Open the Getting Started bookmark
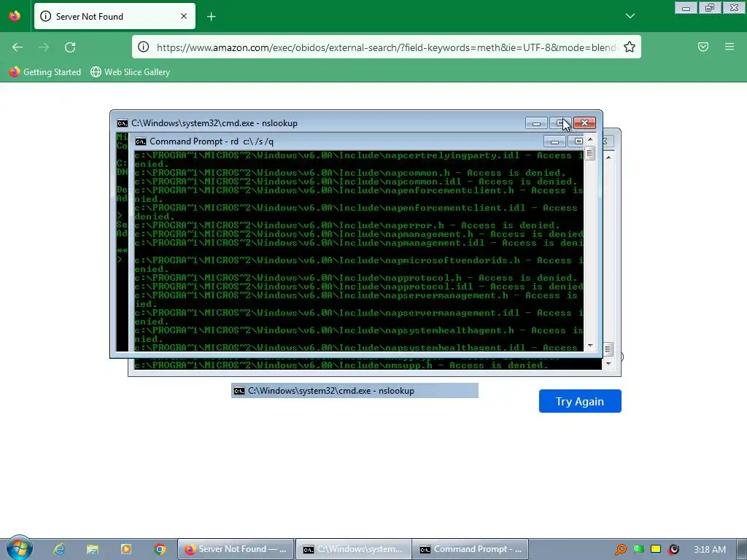The width and height of the screenshot is (747, 560). tap(45, 72)
